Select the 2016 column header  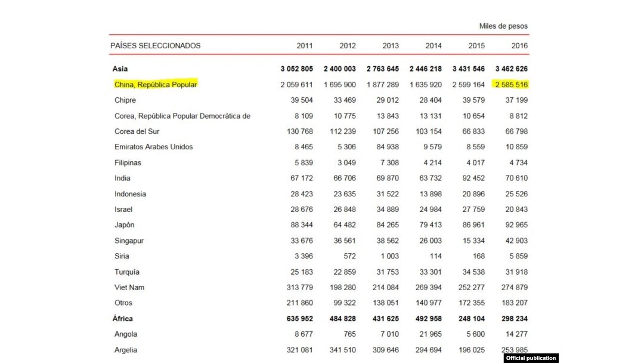pyautogui.click(x=519, y=45)
